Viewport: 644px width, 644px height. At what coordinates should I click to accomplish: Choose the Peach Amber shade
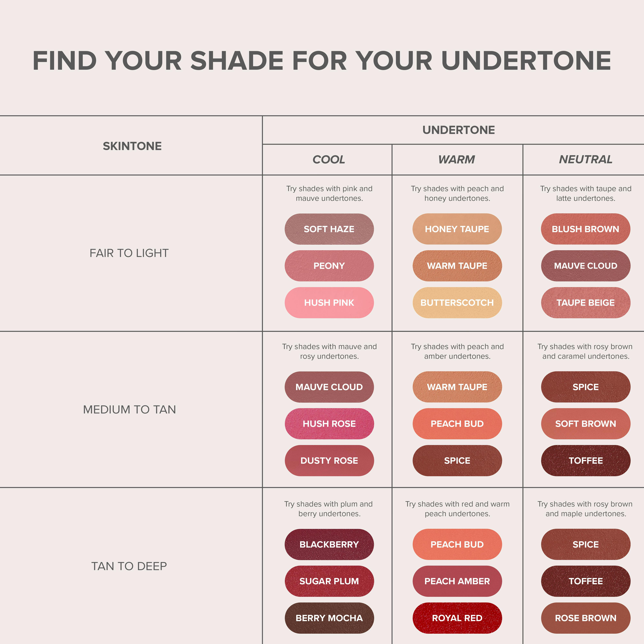pos(457,581)
